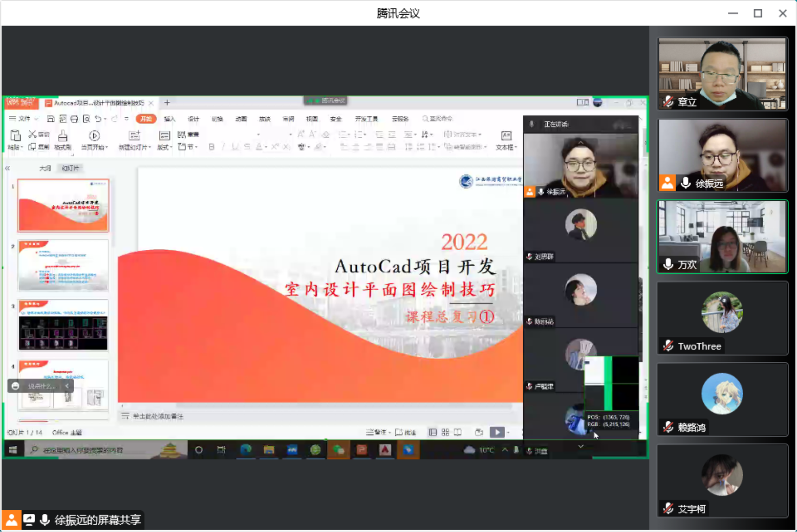The height and width of the screenshot is (532, 797).
Task: Open the 设计 ribbon tab
Action: click(x=193, y=119)
